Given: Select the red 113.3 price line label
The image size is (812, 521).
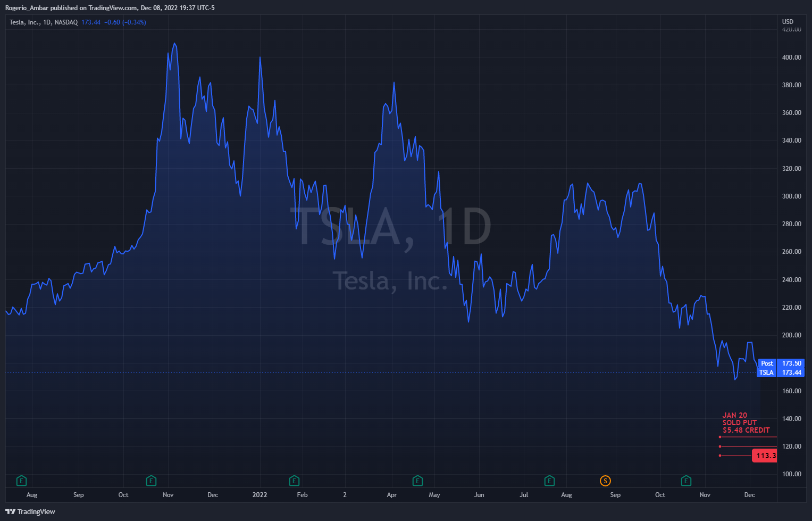Looking at the screenshot, I should click(x=765, y=456).
